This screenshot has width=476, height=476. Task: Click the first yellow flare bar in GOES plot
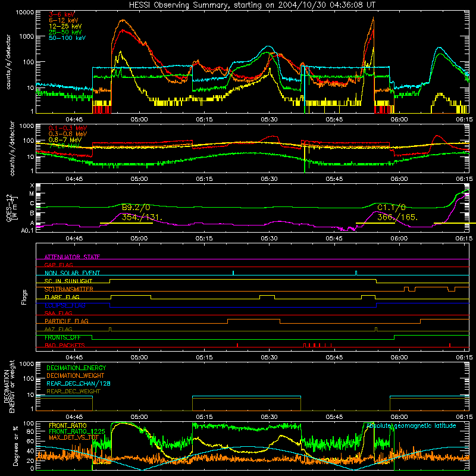click(126, 224)
